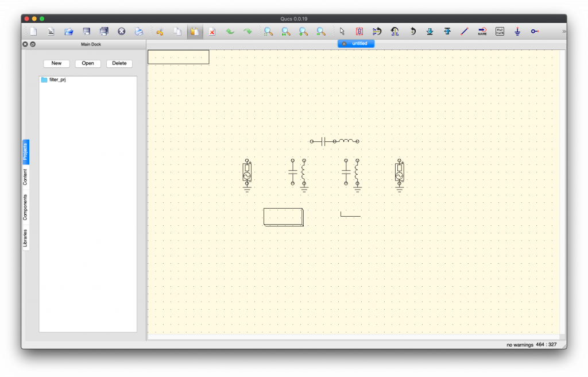Close the untitled tab

[x=344, y=44]
